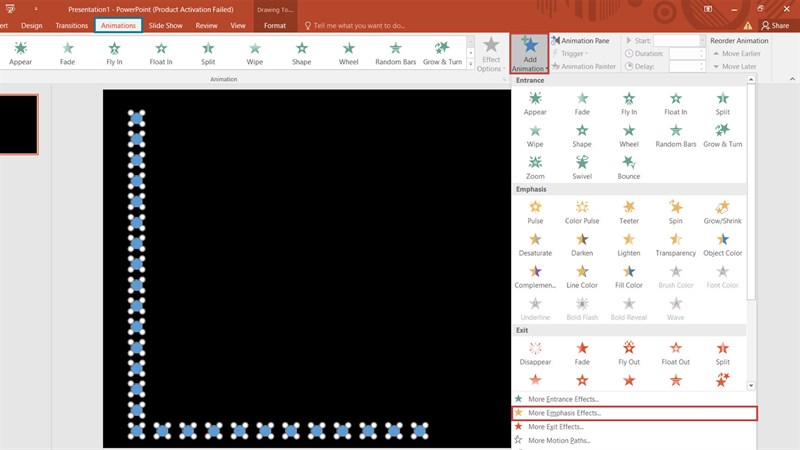This screenshot has height=450, width=800.
Task: Choose Disappear exit effect
Action: pyautogui.click(x=535, y=353)
